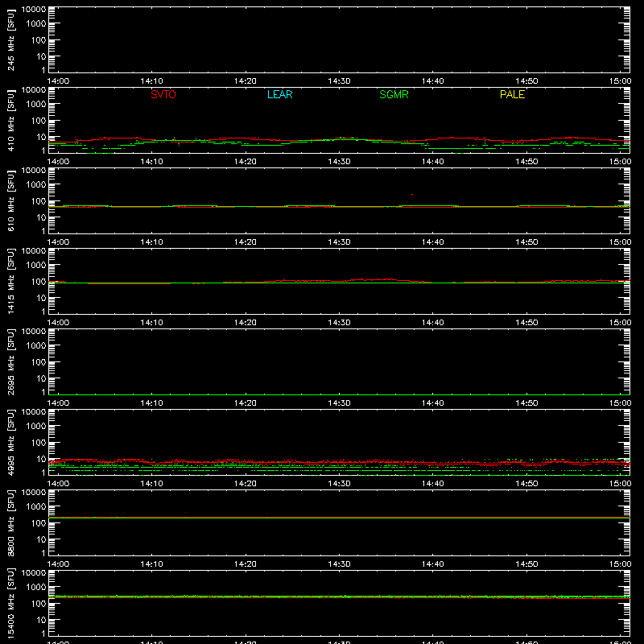The width and height of the screenshot is (644, 644).
Task: Click the red SVTO station legend label
Action: pos(163,94)
